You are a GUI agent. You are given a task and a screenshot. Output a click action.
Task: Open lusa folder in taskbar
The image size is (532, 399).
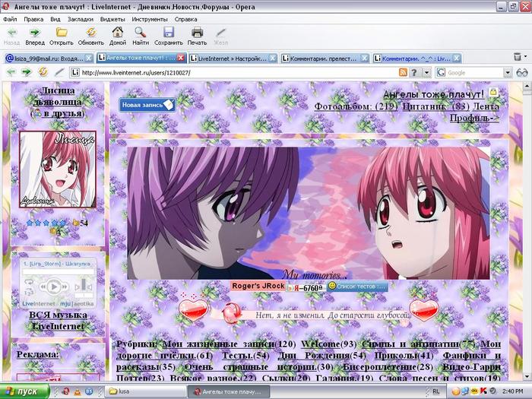[x=146, y=391]
